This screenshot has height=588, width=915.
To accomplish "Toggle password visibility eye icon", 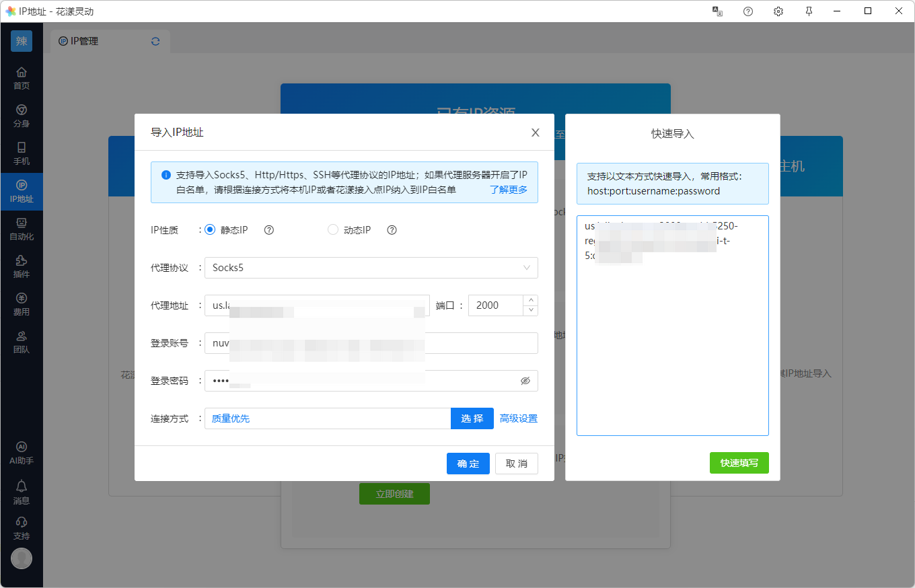I will [x=525, y=381].
